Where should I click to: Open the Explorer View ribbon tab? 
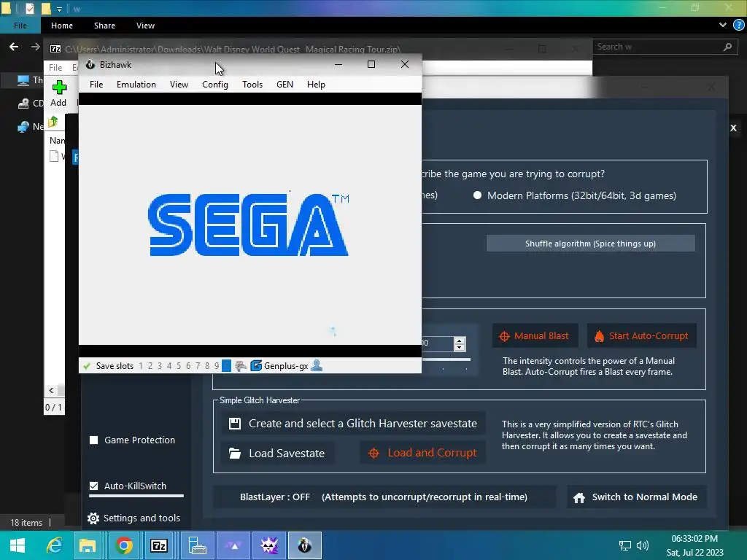[145, 26]
